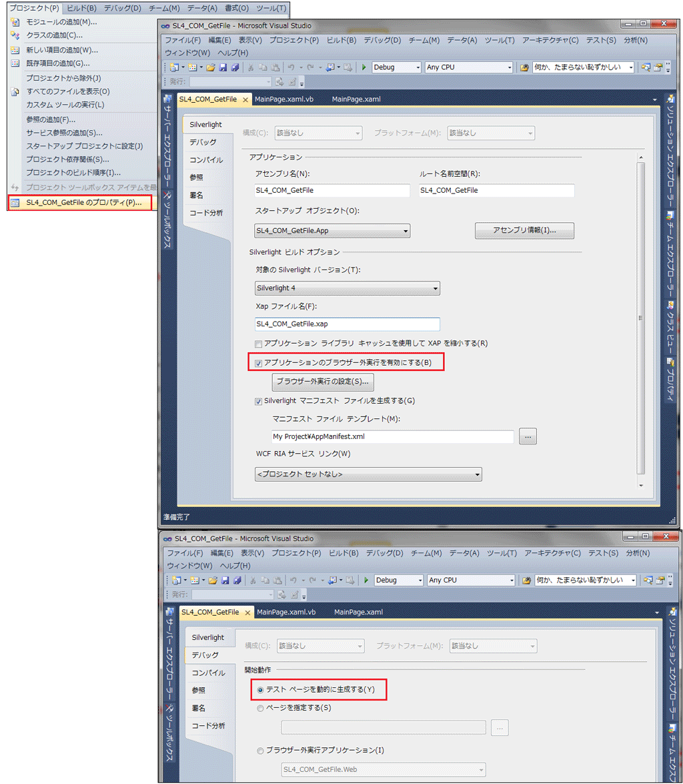Open Properties Window icon at upper toolbar right
The height and width of the screenshot is (784, 683).
[x=658, y=67]
